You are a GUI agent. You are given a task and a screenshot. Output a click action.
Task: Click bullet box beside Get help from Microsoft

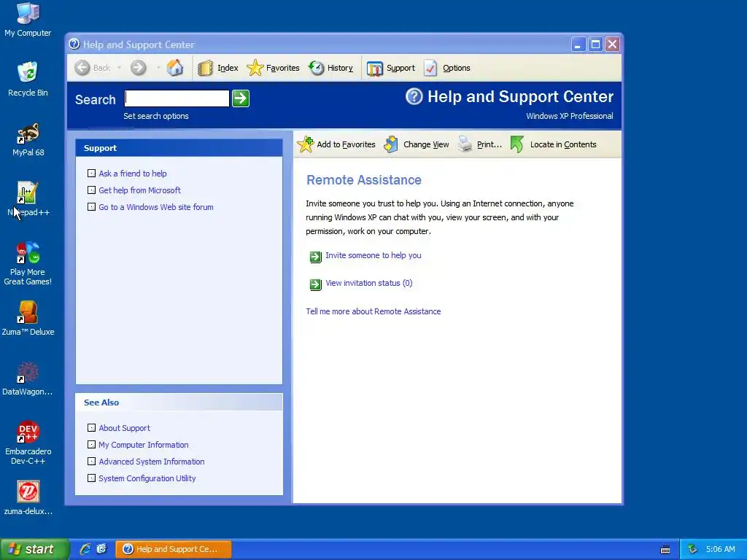point(91,190)
